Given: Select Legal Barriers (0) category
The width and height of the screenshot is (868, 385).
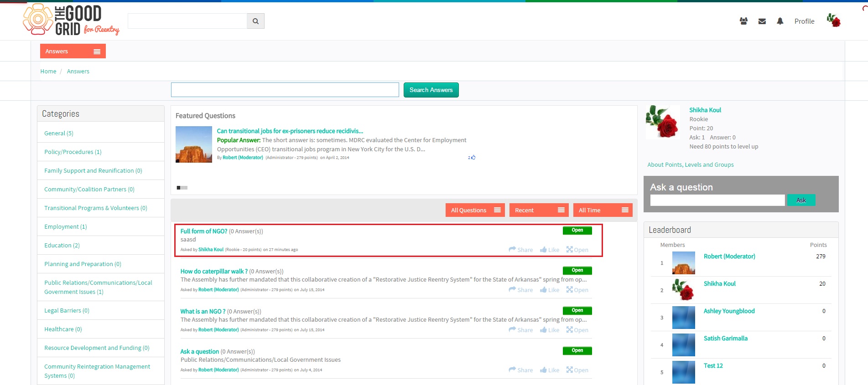Looking at the screenshot, I should coord(67,311).
